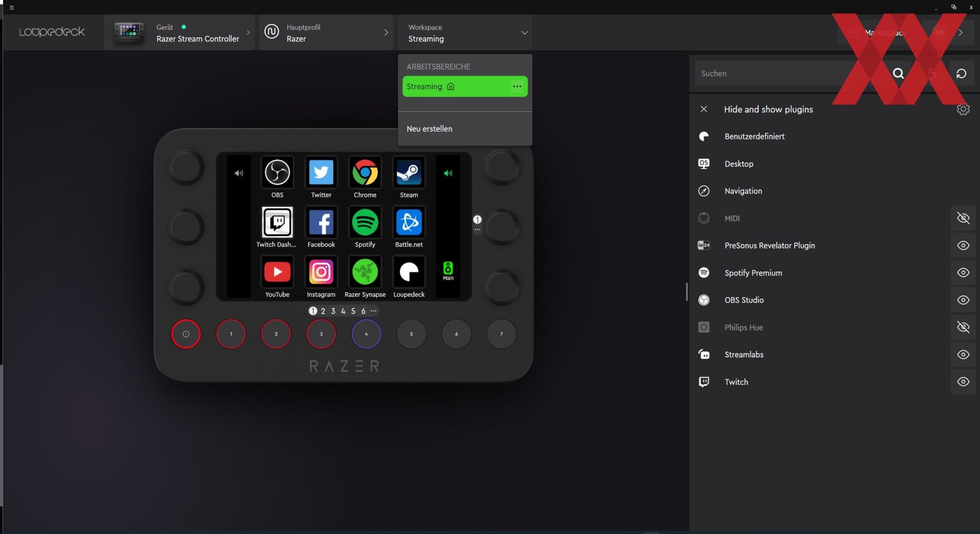
Task: Click round button 6
Action: pyautogui.click(x=456, y=334)
